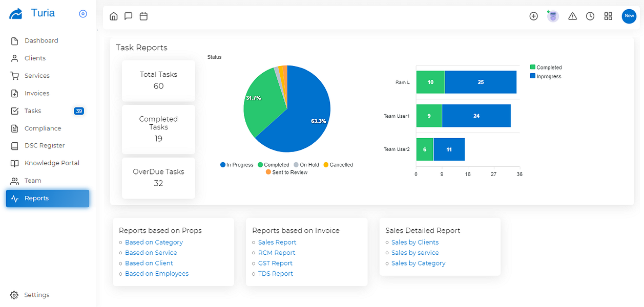Click the user avatar robot icon
Screen dimensions: 644x307
point(553,16)
